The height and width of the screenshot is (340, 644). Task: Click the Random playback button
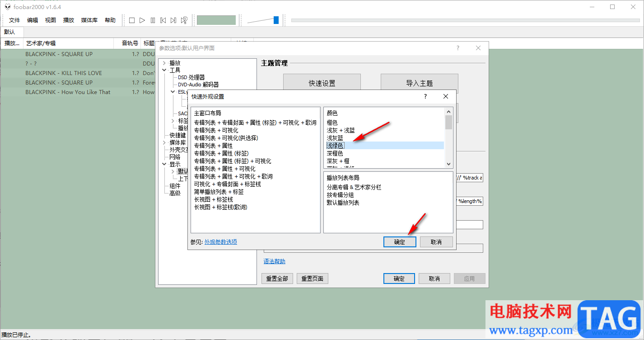pos(184,20)
